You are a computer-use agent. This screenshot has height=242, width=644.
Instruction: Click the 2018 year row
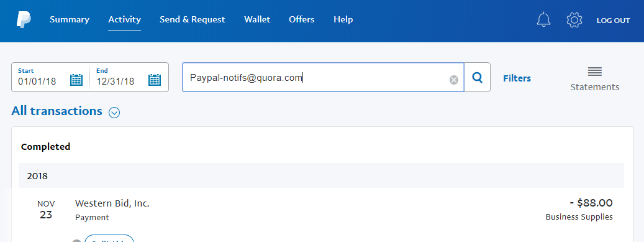coord(321,175)
